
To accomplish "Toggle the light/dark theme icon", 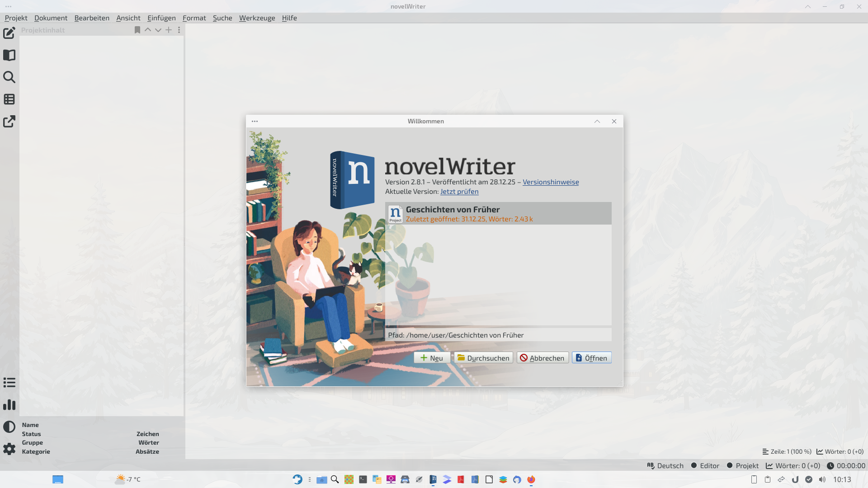I will tap(9, 427).
